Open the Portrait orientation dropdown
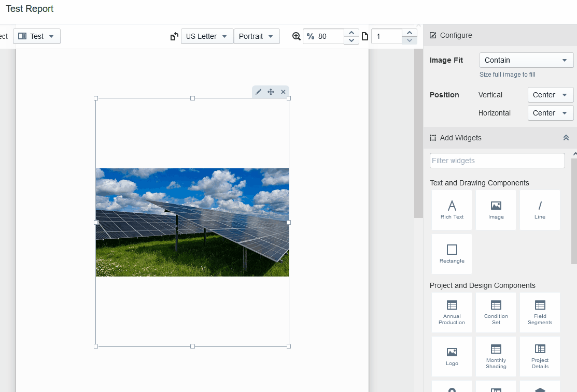The height and width of the screenshot is (392, 577). [x=256, y=36]
